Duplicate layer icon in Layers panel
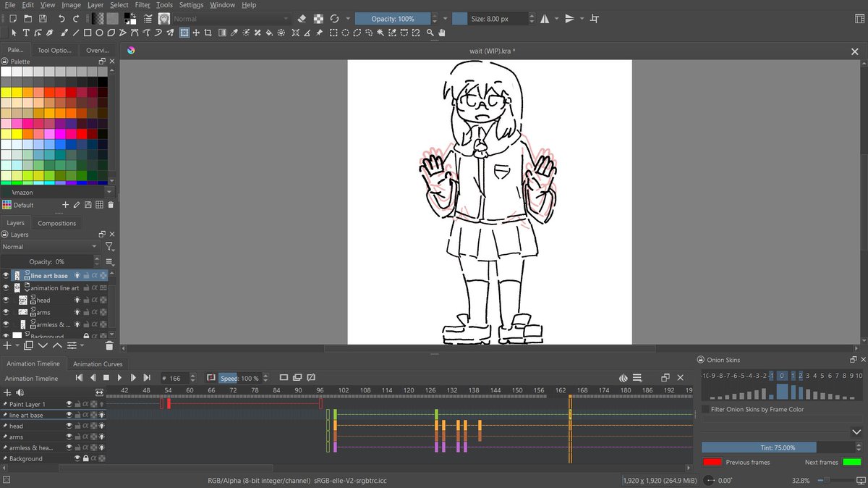Viewport: 868px width, 488px height. click(29, 345)
